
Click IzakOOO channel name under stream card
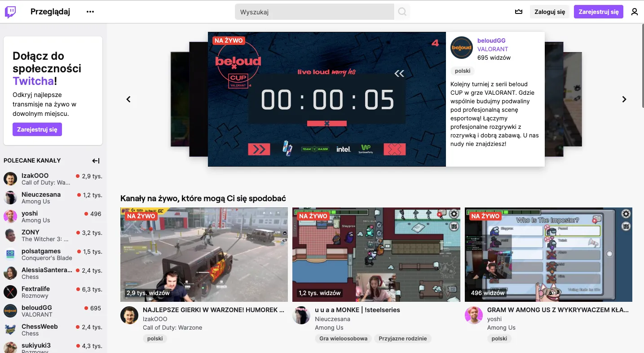coord(155,319)
